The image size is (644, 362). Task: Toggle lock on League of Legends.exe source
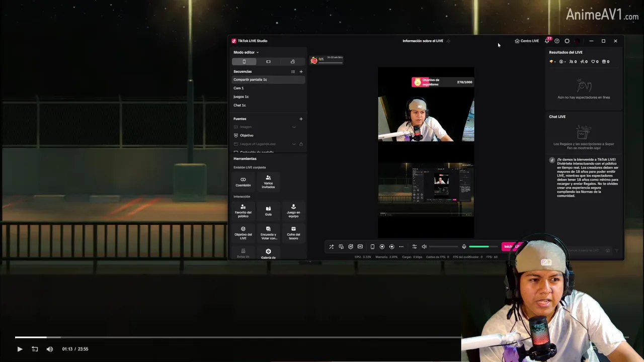pos(301,144)
